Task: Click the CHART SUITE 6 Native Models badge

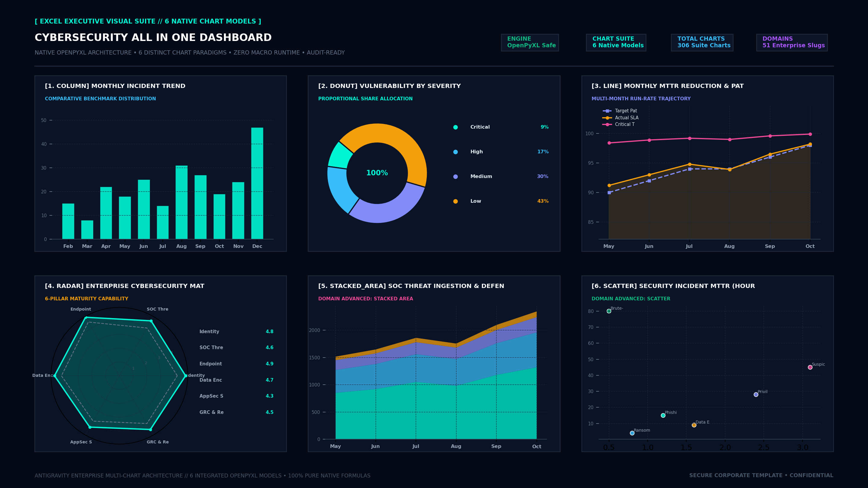Action: click(616, 42)
